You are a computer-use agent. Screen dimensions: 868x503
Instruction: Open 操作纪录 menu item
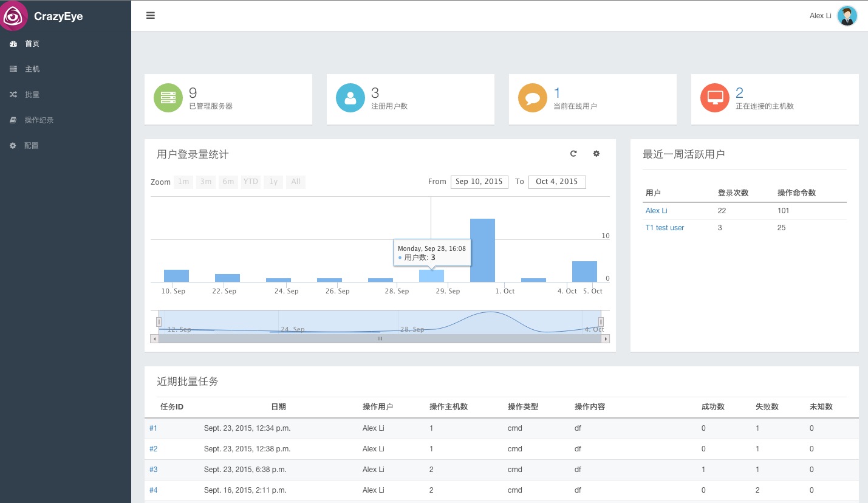click(x=39, y=120)
